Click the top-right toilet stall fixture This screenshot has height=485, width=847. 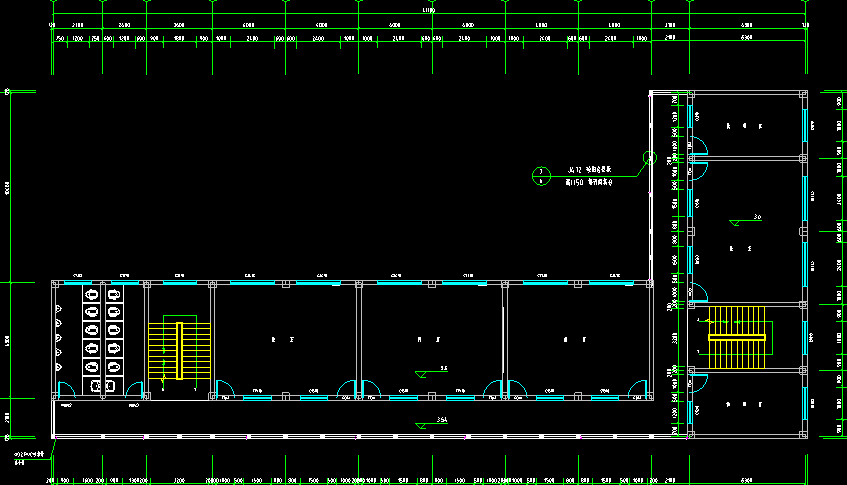coord(113,294)
